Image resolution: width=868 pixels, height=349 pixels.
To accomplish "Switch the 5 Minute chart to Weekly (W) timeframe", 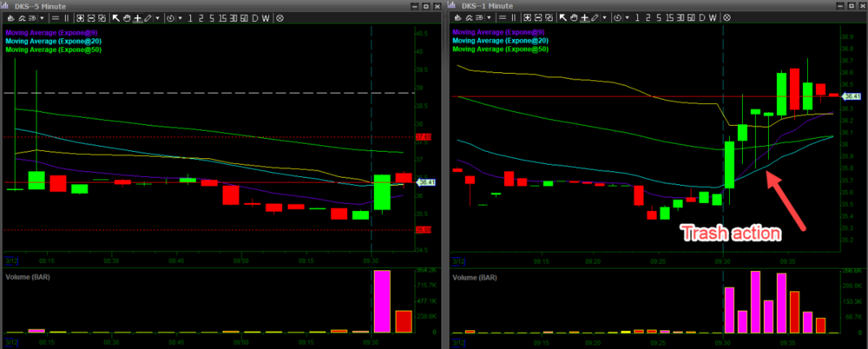I will click(266, 17).
